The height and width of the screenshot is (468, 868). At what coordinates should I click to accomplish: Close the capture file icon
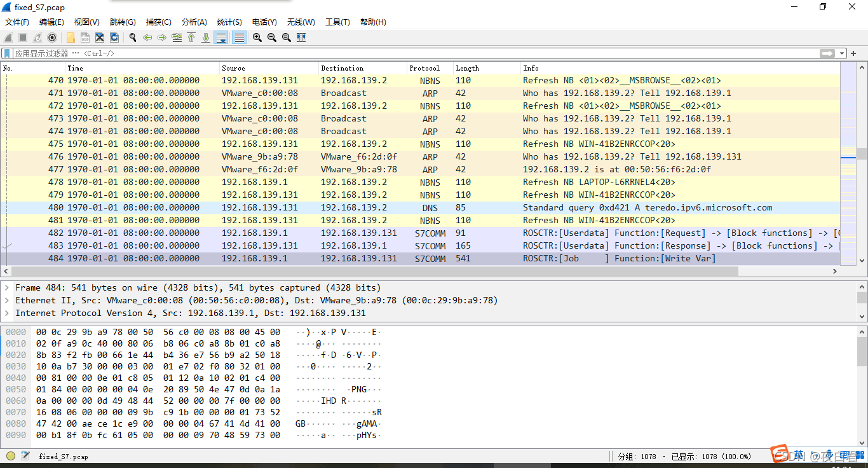point(100,38)
